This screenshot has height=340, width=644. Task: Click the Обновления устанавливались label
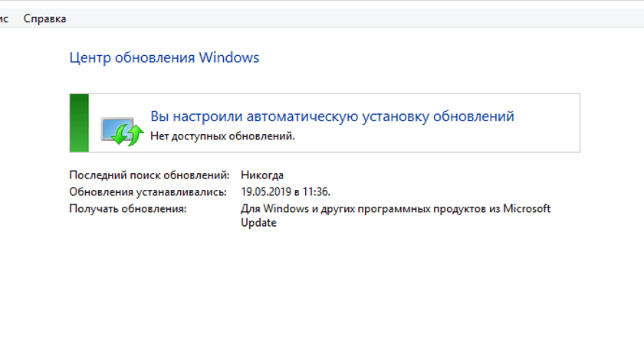click(x=148, y=192)
